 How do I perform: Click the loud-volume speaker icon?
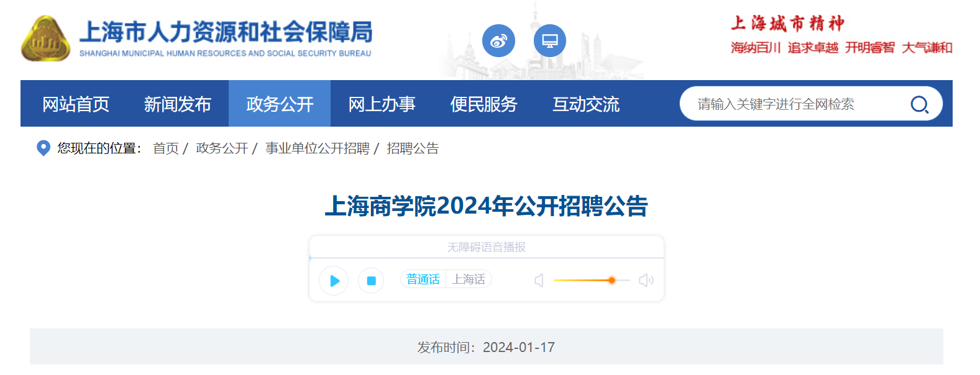(x=646, y=281)
